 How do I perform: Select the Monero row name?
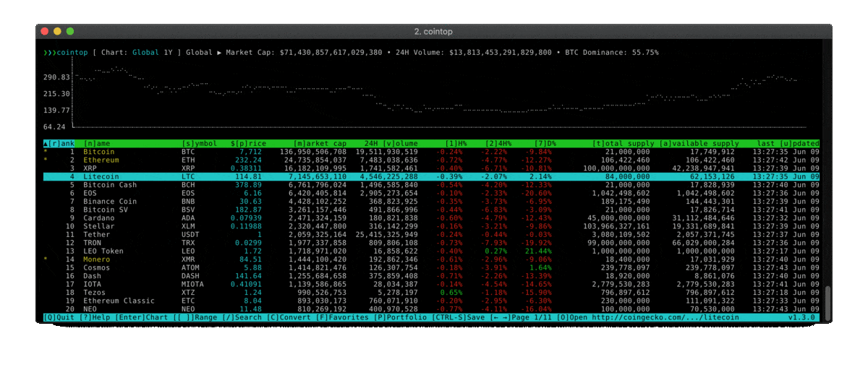tap(97, 259)
